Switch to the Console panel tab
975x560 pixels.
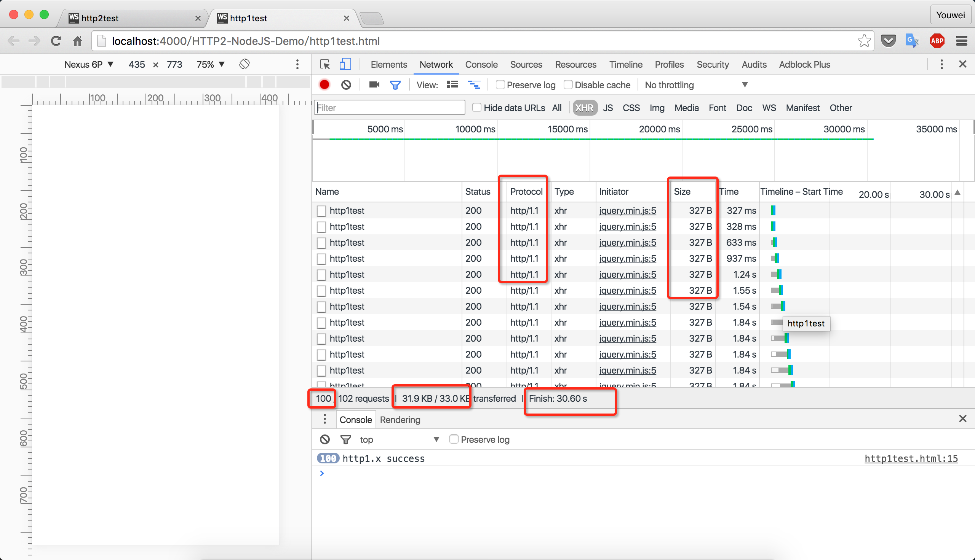pyautogui.click(x=481, y=64)
